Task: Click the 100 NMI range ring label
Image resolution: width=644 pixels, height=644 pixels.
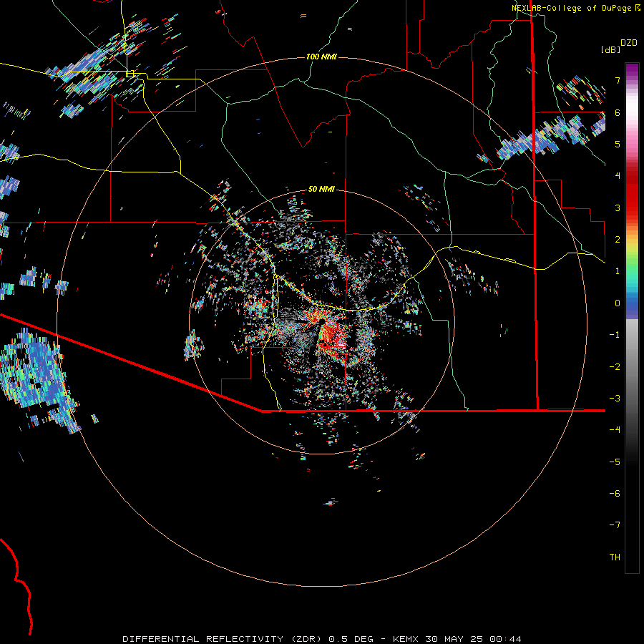Action: click(321, 57)
